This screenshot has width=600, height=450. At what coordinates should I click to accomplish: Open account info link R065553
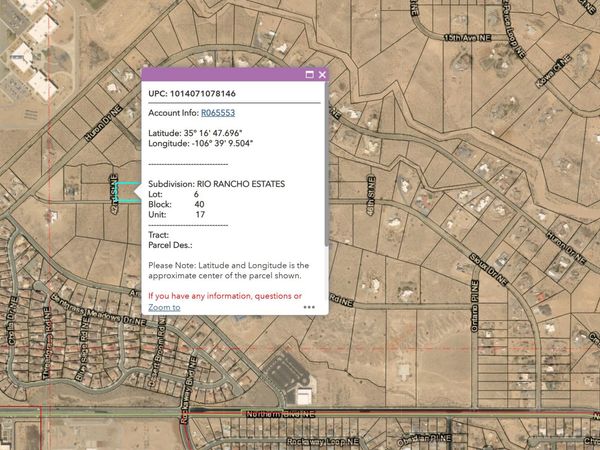tap(218, 112)
